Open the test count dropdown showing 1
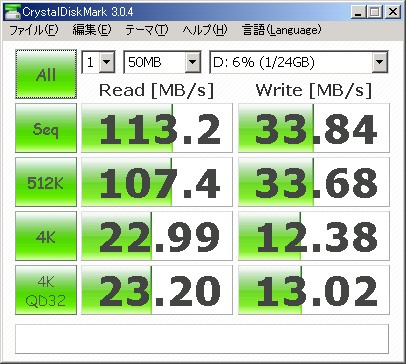 click(x=99, y=62)
